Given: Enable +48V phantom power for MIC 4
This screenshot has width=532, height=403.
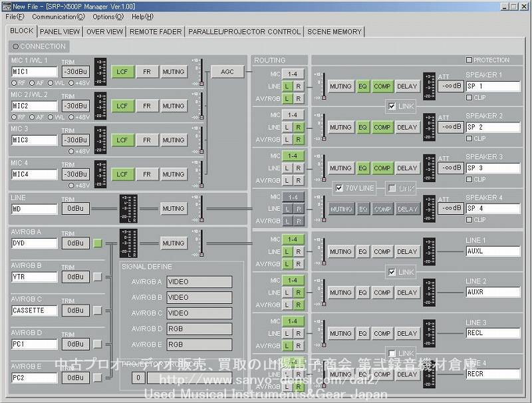Looking at the screenshot, I should point(71,186).
